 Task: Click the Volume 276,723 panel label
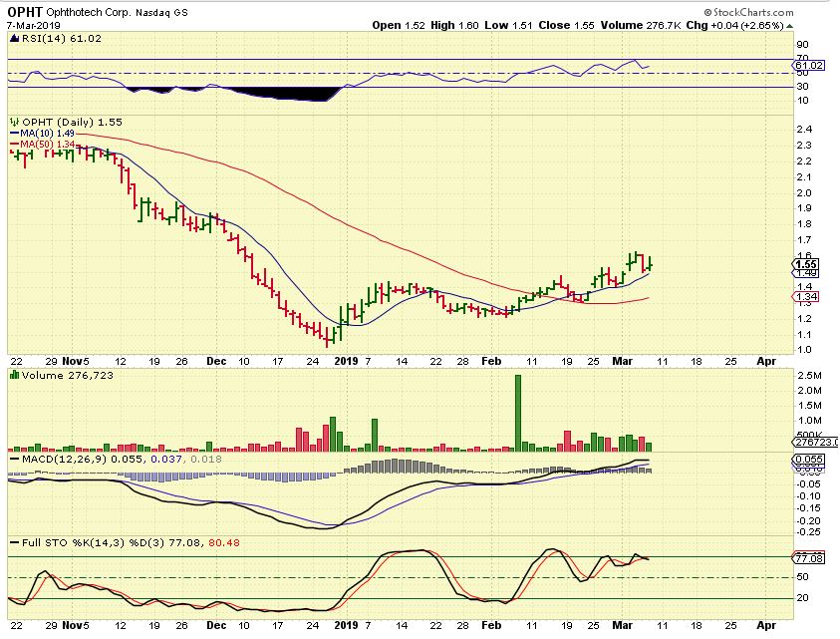pyautogui.click(x=68, y=375)
